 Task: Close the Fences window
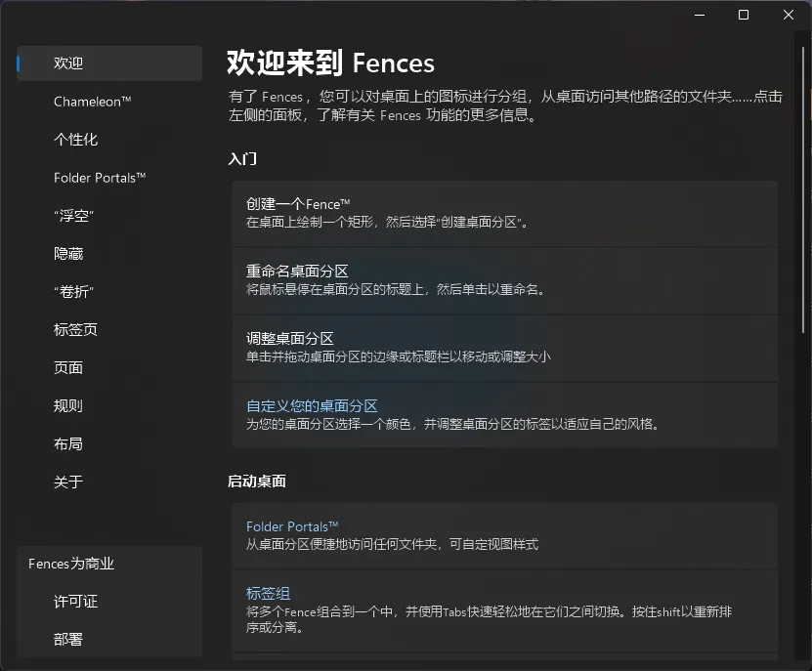(789, 15)
